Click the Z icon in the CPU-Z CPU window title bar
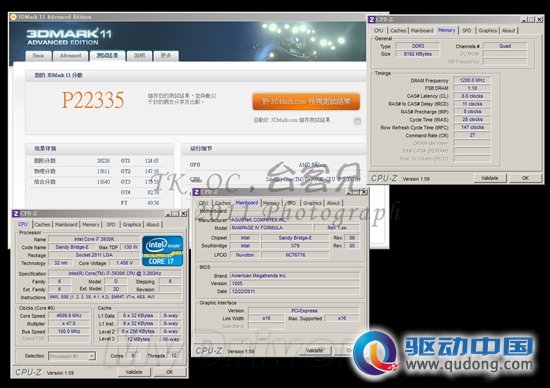Viewport: 550px width, 388px height. 16,213
